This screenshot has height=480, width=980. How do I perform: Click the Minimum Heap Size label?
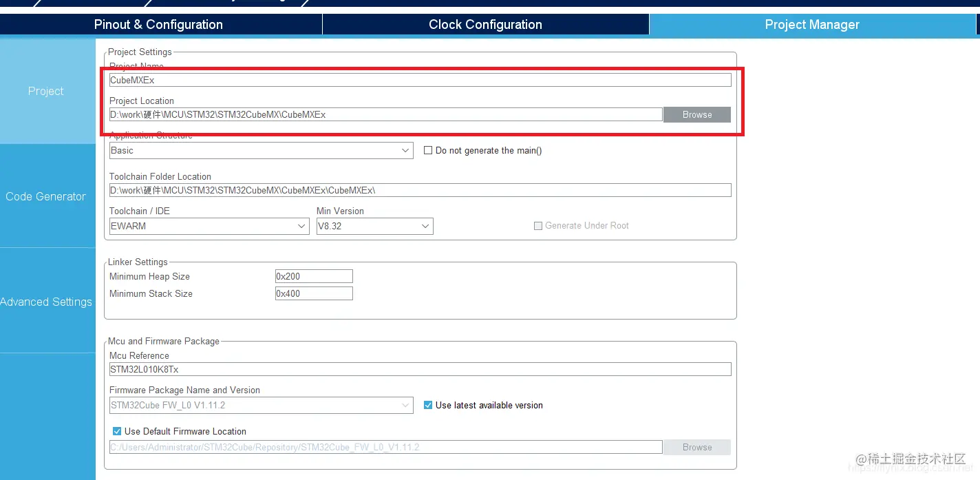[149, 276]
